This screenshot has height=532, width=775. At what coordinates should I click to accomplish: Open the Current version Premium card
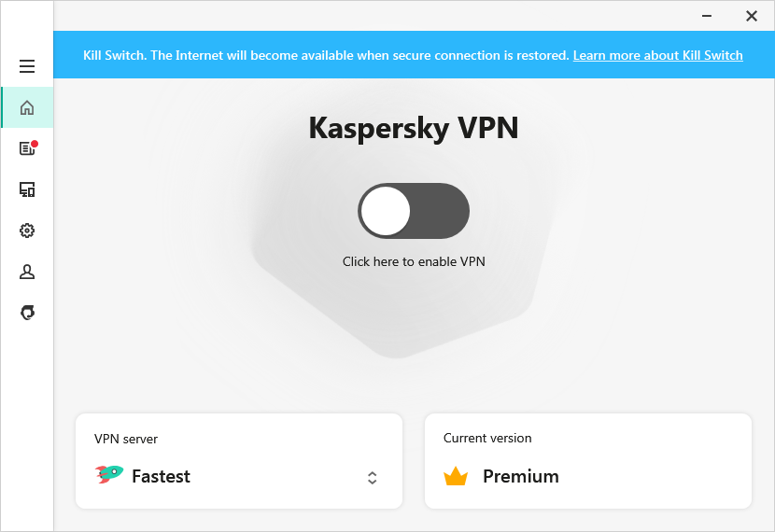tap(588, 461)
